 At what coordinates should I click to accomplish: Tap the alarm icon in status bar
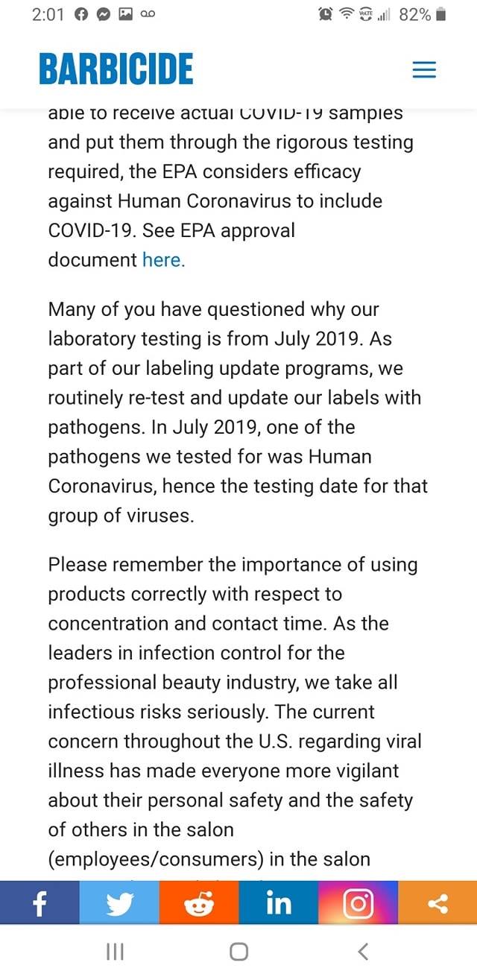point(325,15)
